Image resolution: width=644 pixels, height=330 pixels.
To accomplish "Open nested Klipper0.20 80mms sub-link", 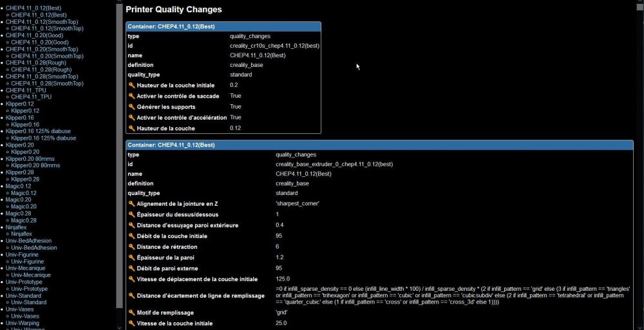I will click(x=35, y=165).
